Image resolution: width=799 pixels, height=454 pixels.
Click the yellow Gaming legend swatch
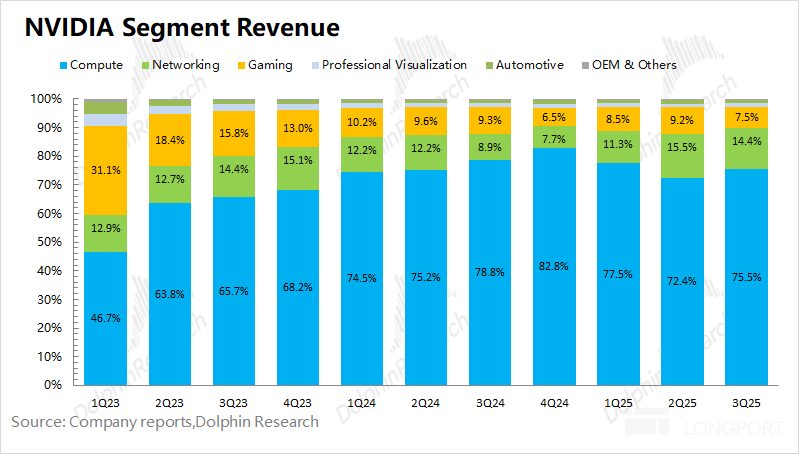(238, 65)
